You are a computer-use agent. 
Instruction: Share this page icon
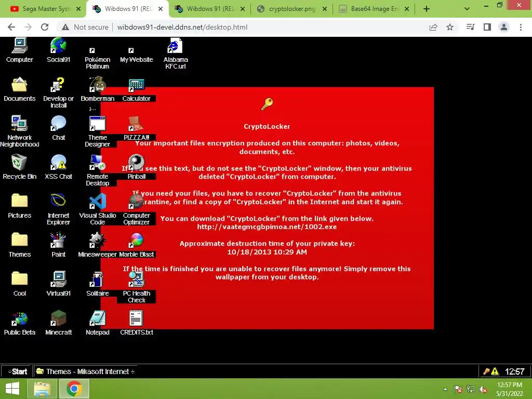[x=433, y=27]
